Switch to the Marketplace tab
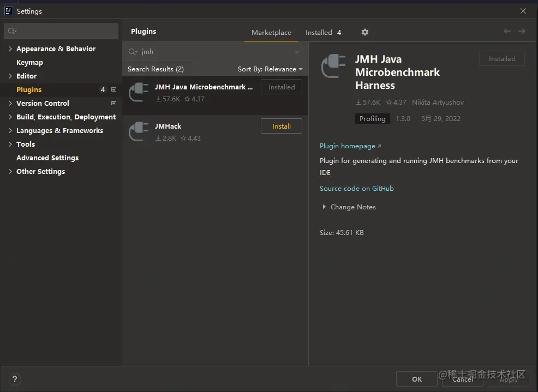The height and width of the screenshot is (392, 538). tap(271, 33)
